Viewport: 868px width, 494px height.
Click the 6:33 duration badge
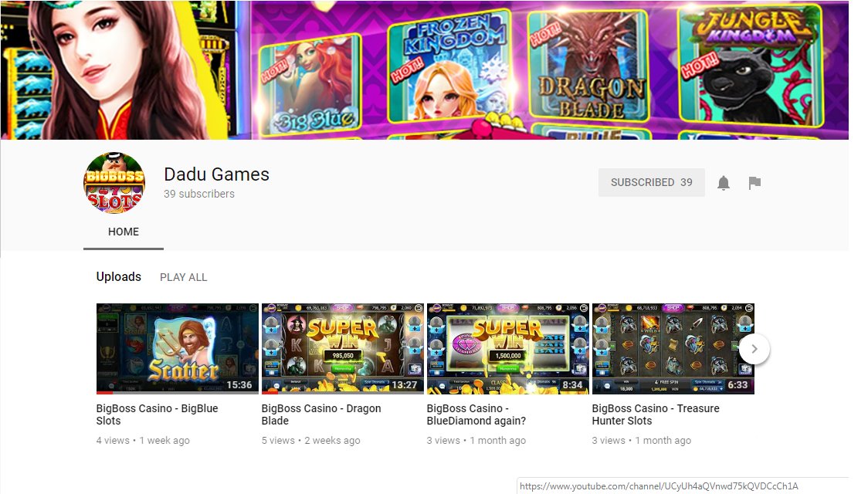[737, 385]
